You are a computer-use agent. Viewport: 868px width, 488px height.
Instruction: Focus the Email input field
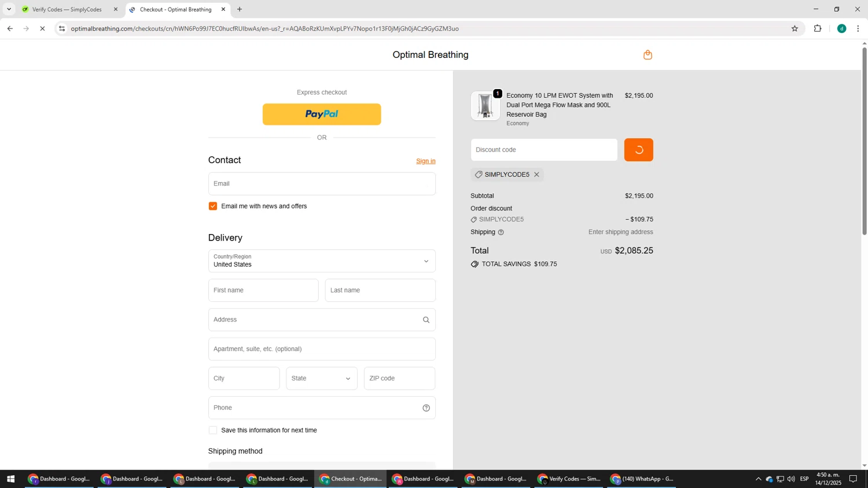click(x=322, y=184)
